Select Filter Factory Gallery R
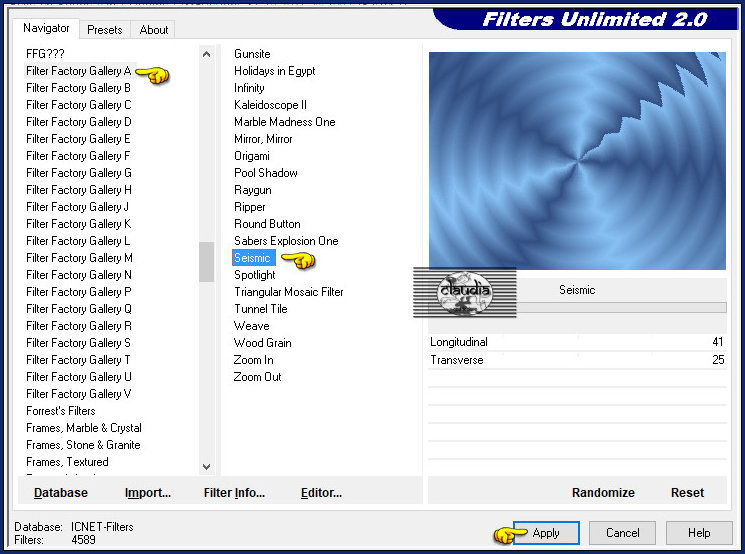 coord(78,326)
